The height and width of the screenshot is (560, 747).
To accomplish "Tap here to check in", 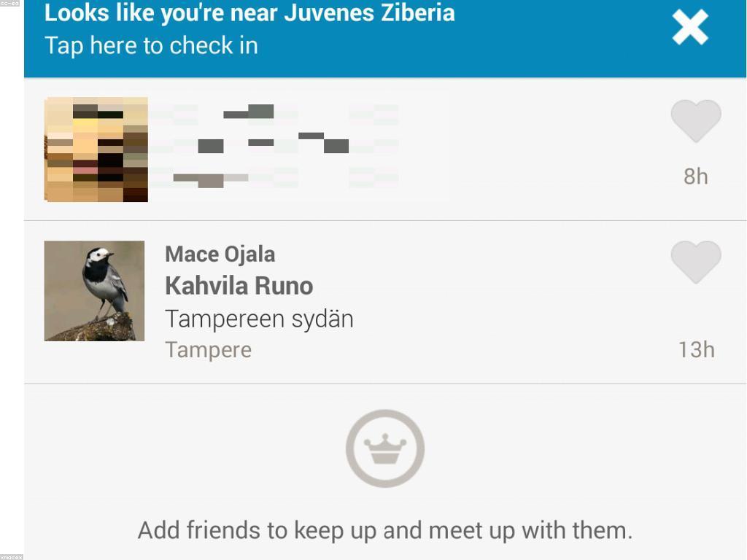I will 151,46.
